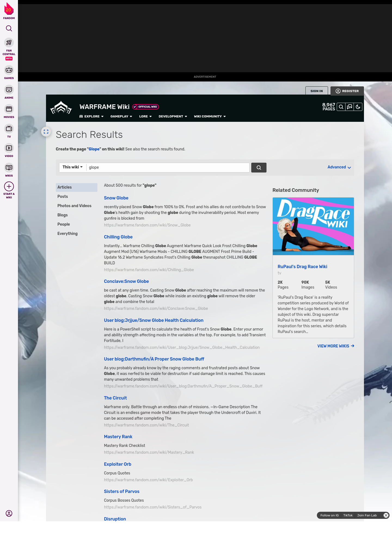Open the Movies sidebar icon

coord(9,109)
